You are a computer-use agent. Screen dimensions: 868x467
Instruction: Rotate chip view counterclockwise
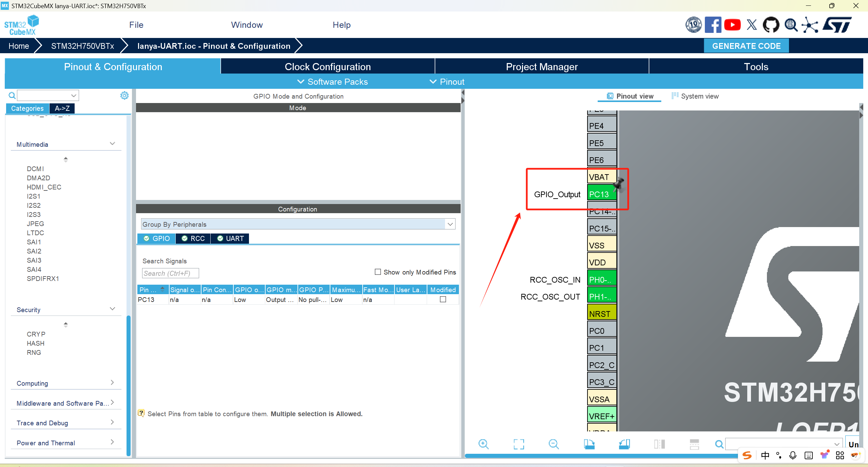point(624,444)
